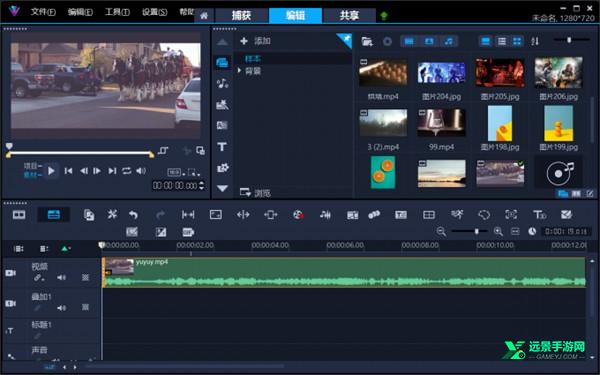Open the Subtitle editor icon
Image resolution: width=600 pixels, height=375 pixels.
pos(401,215)
